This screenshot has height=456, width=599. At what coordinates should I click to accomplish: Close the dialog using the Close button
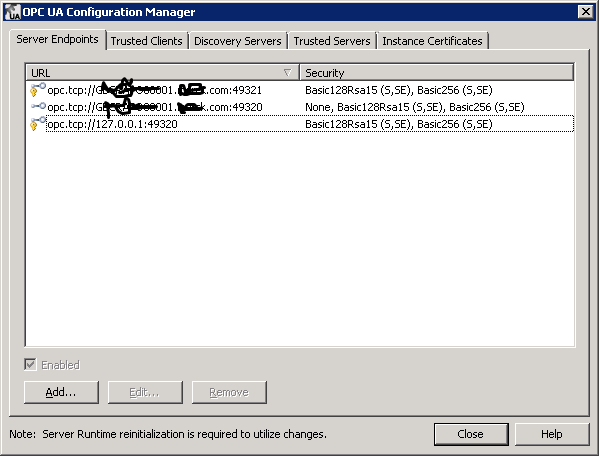click(x=471, y=434)
